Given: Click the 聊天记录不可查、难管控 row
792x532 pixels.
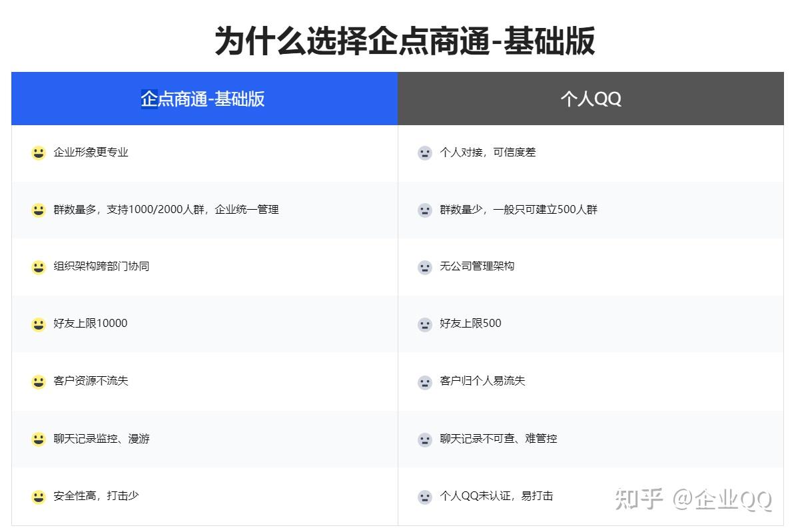Looking at the screenshot, I should [x=498, y=439].
